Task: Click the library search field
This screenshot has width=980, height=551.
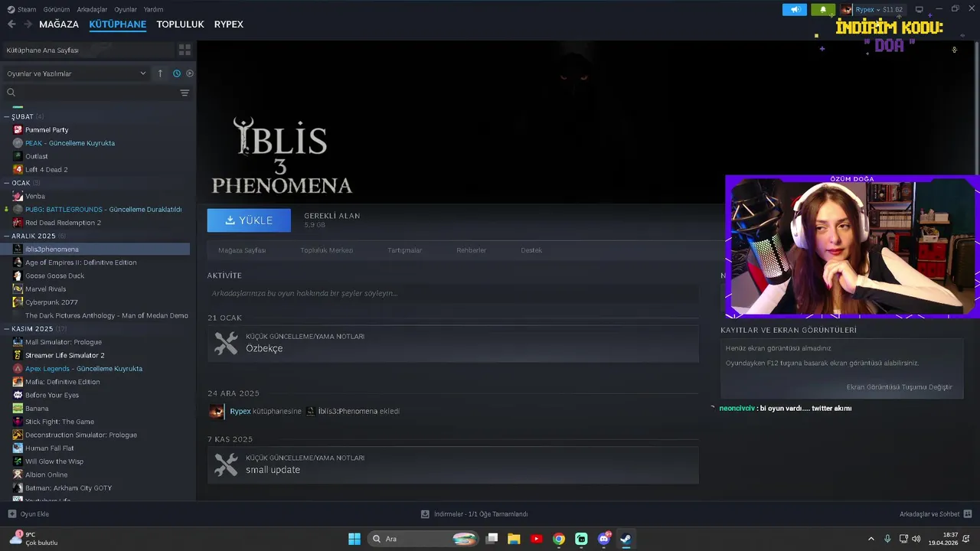Action: click(x=88, y=93)
